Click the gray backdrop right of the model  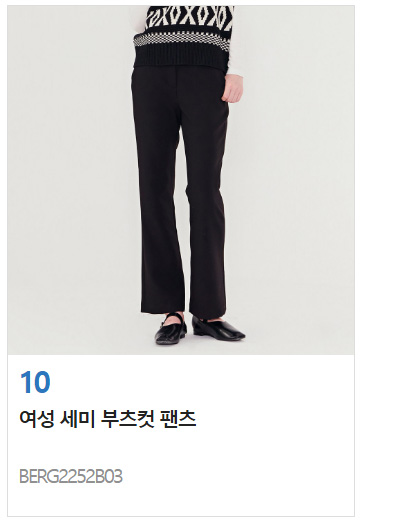pyautogui.click(x=299, y=180)
